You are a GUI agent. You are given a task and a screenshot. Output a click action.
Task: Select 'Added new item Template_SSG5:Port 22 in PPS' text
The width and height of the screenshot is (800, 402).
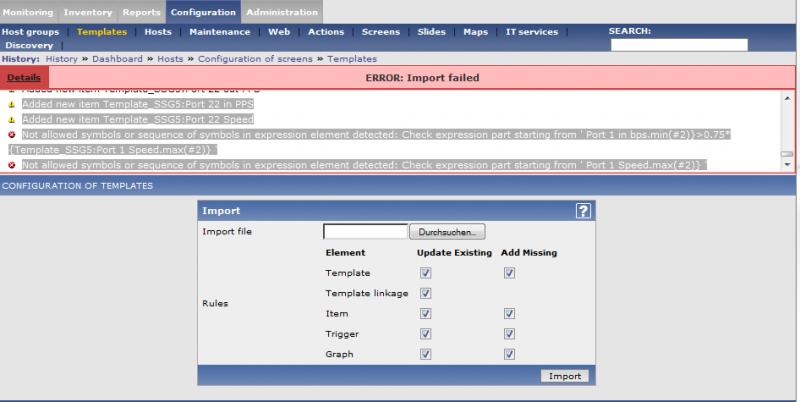tap(138, 105)
